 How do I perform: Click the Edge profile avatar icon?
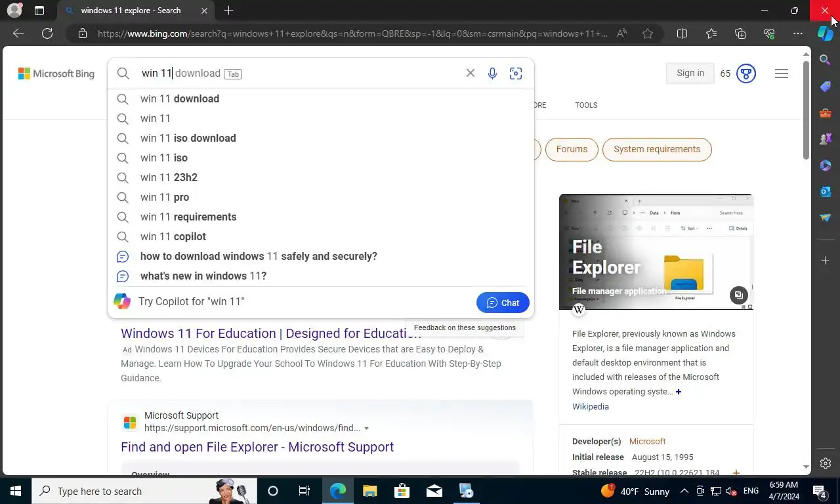[14, 10]
